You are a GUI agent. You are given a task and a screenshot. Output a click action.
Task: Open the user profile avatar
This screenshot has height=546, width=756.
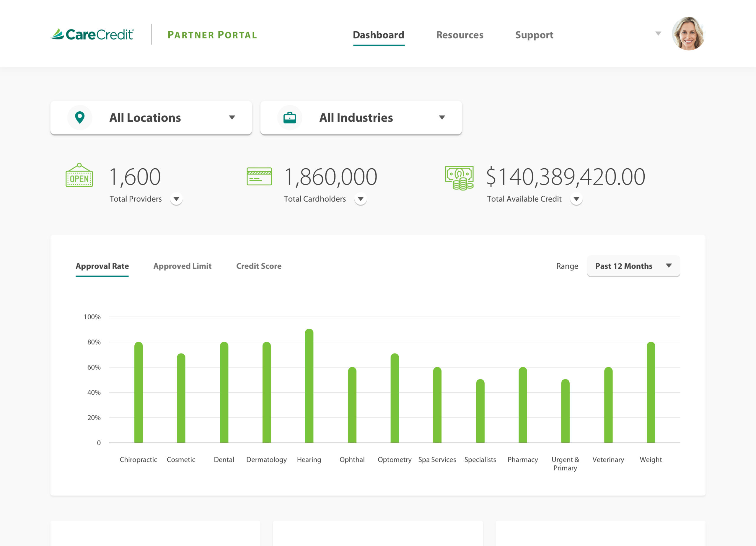(x=688, y=34)
